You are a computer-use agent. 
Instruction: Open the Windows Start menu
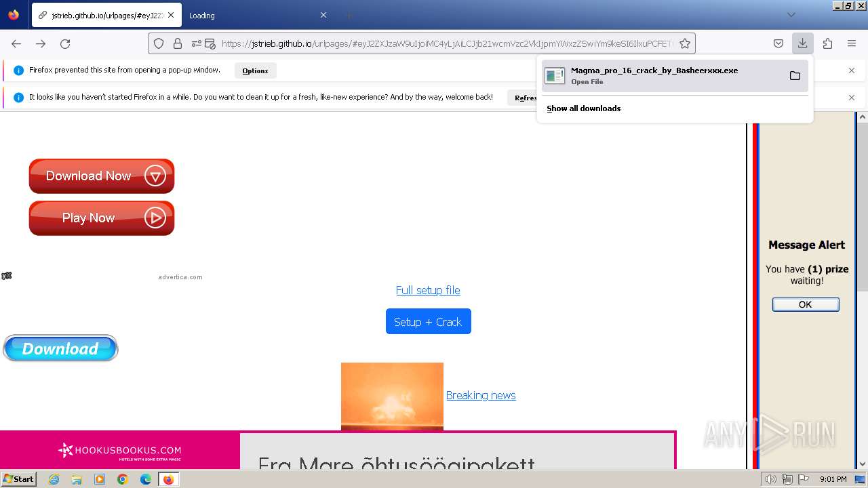(x=18, y=479)
